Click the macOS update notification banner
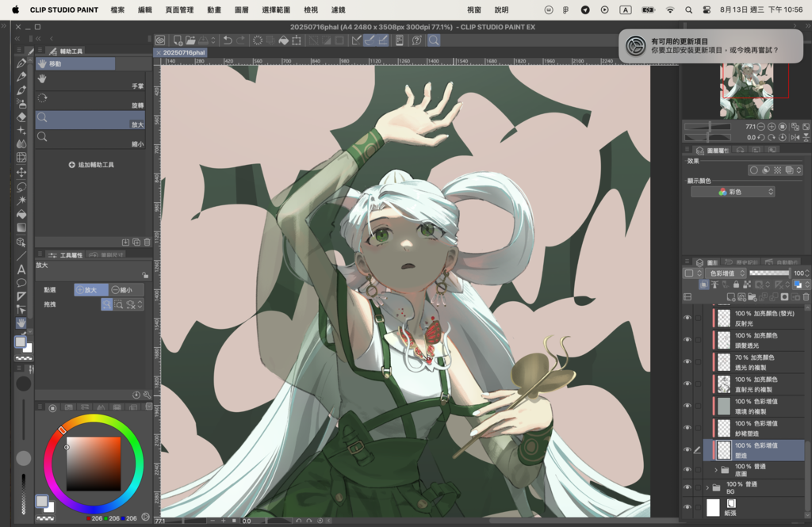Image resolution: width=812 pixels, height=527 pixels. point(710,45)
